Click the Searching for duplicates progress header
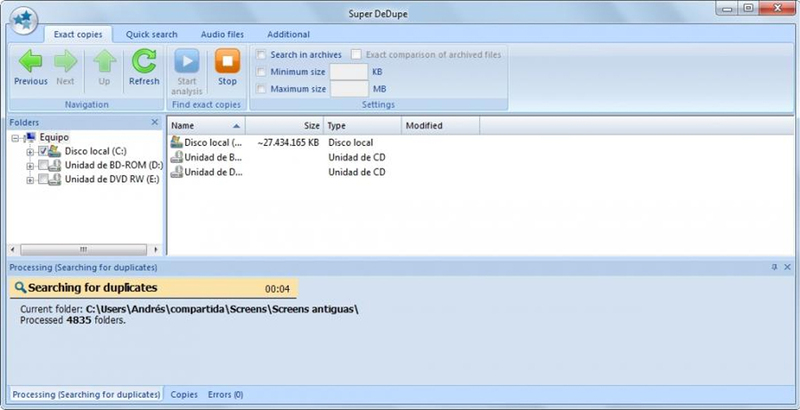The height and width of the screenshot is (410, 800). tap(154, 288)
